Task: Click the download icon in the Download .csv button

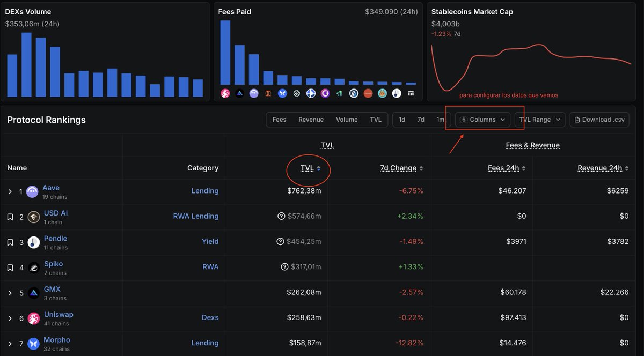Action: 576,120
